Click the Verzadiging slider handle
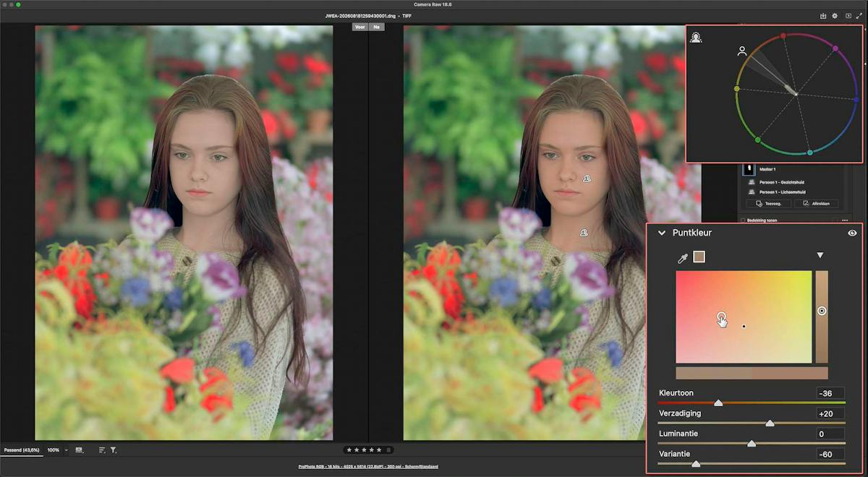868x477 pixels. click(x=770, y=424)
